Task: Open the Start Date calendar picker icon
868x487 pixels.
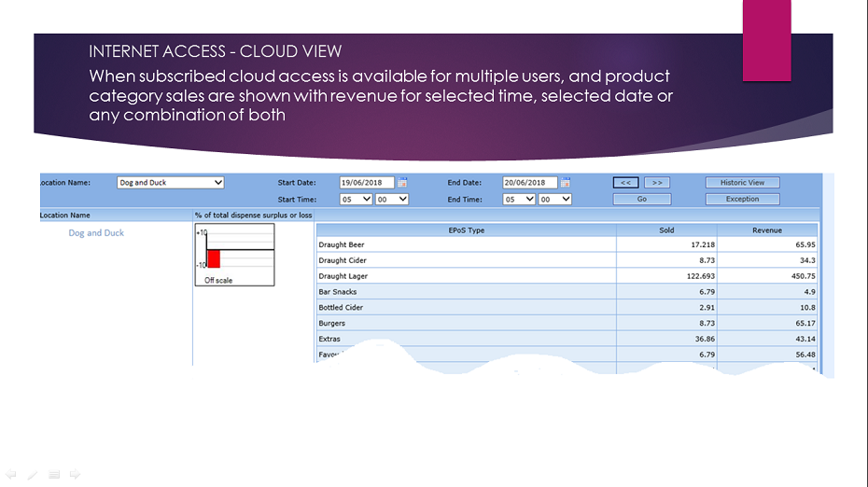Action: pos(402,183)
